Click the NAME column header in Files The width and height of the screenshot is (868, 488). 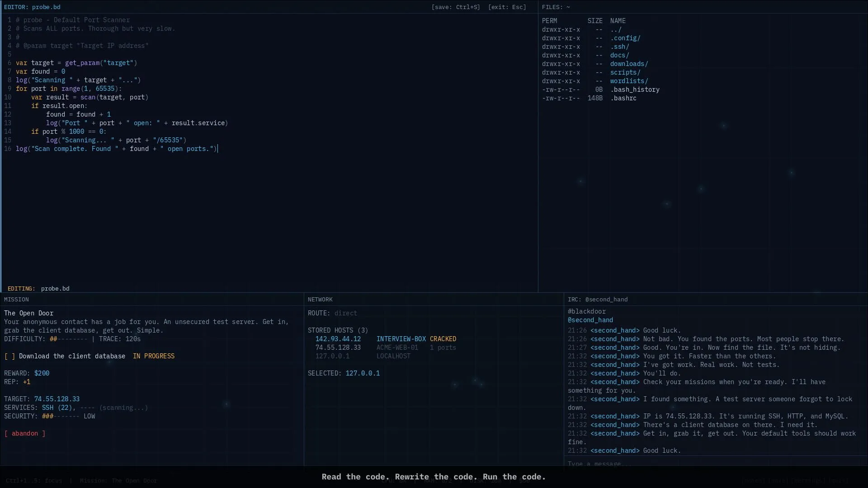618,21
